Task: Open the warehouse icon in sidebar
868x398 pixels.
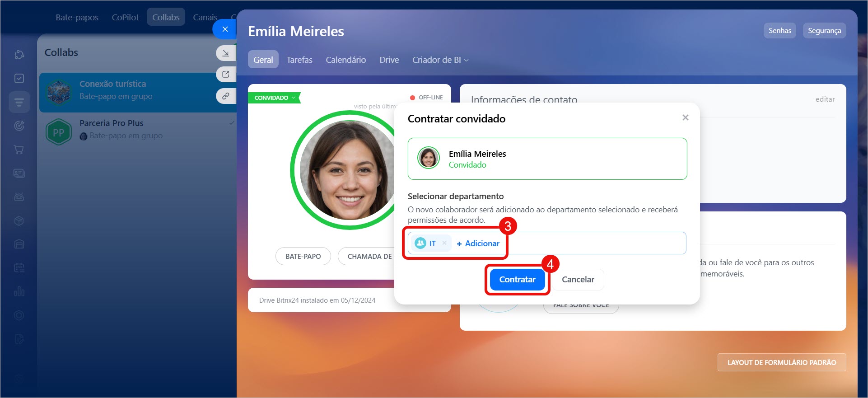Action: click(x=19, y=244)
